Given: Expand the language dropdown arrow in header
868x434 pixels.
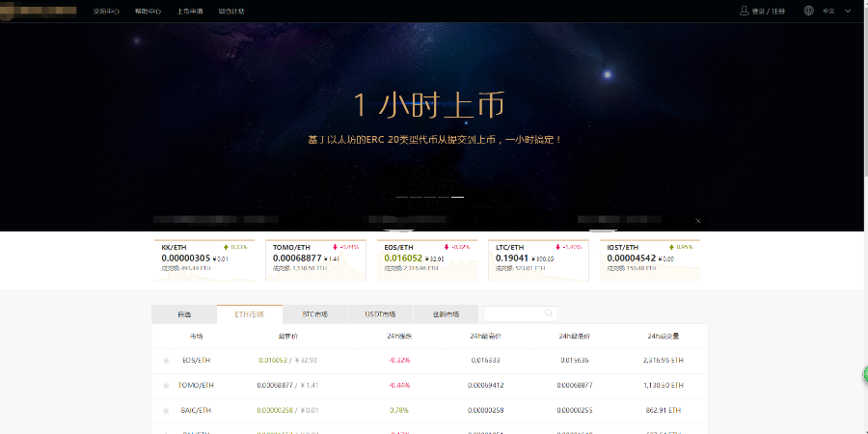Looking at the screenshot, I should [x=846, y=11].
